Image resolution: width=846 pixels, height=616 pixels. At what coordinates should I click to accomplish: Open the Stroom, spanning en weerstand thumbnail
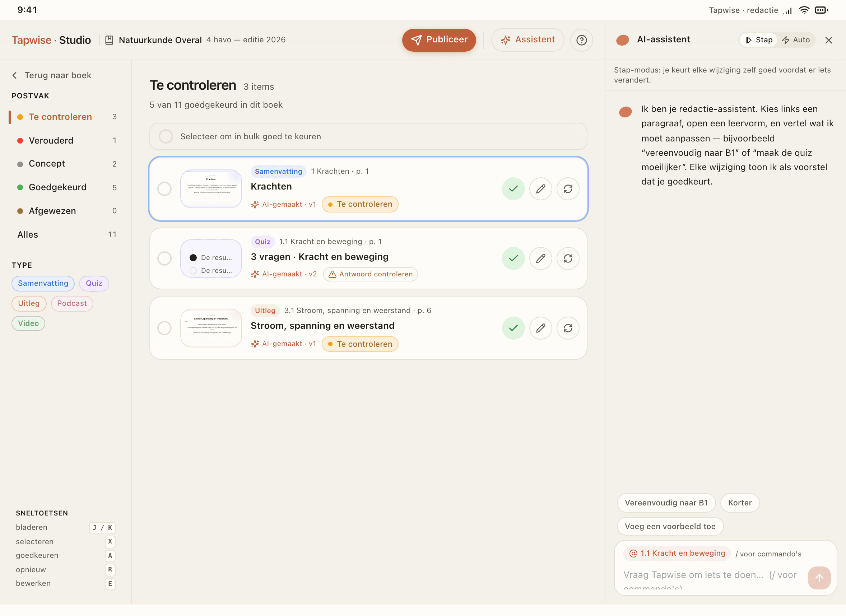[x=211, y=328]
